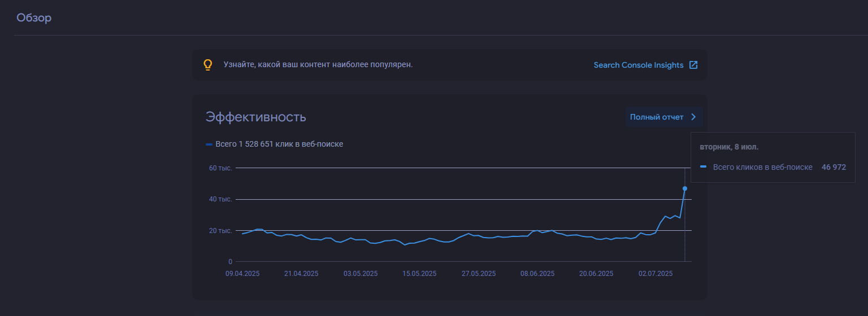Click the external link icon beside Insights
Viewport: 868px width, 316px height.
coord(693,65)
